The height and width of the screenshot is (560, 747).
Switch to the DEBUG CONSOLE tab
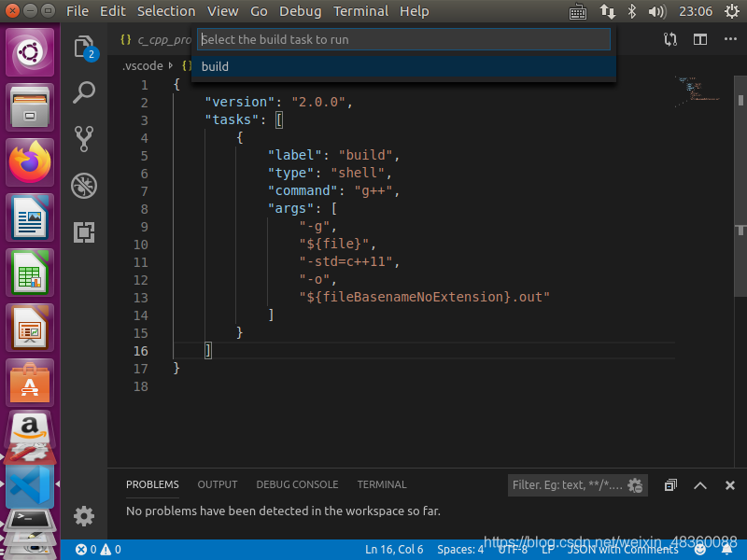pos(297,484)
